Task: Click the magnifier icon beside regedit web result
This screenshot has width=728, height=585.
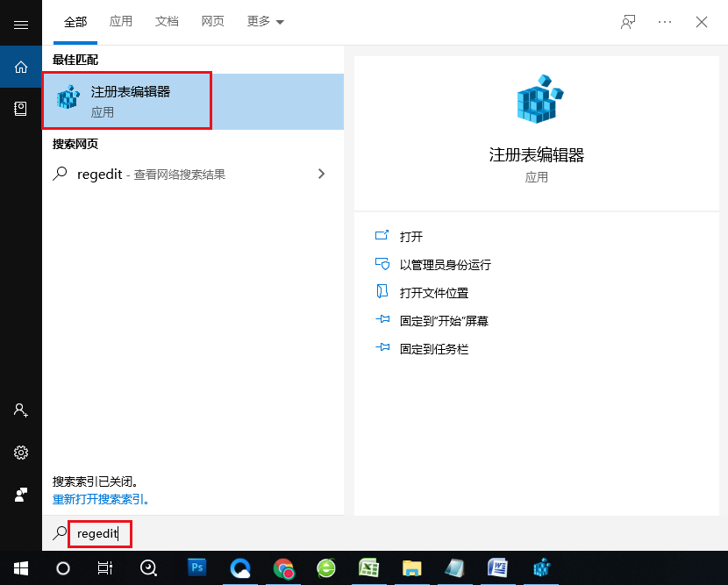Action: (60, 174)
